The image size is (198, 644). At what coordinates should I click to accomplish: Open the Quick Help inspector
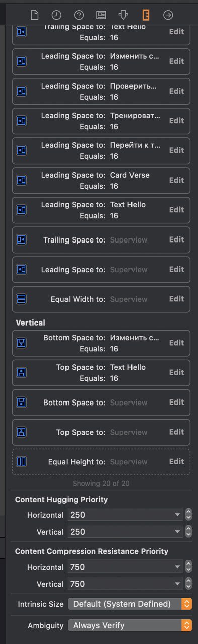point(79,15)
